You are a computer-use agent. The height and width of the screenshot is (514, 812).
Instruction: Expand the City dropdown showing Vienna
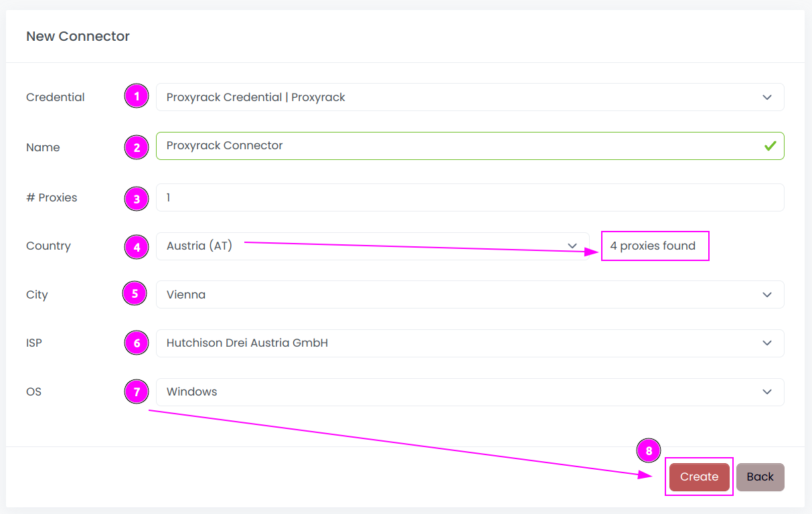pos(767,294)
